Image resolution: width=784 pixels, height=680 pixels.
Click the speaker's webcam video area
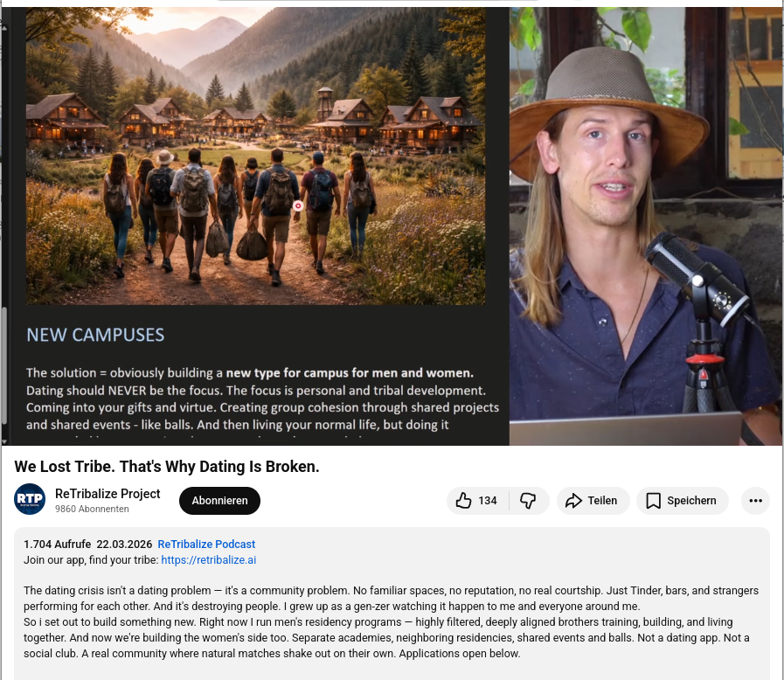646,226
